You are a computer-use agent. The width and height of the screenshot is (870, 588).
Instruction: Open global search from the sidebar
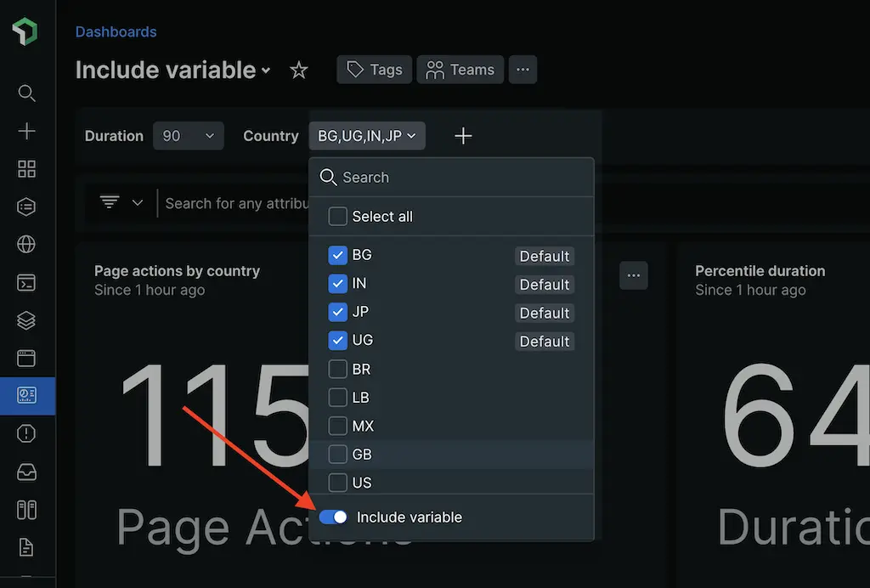26,93
